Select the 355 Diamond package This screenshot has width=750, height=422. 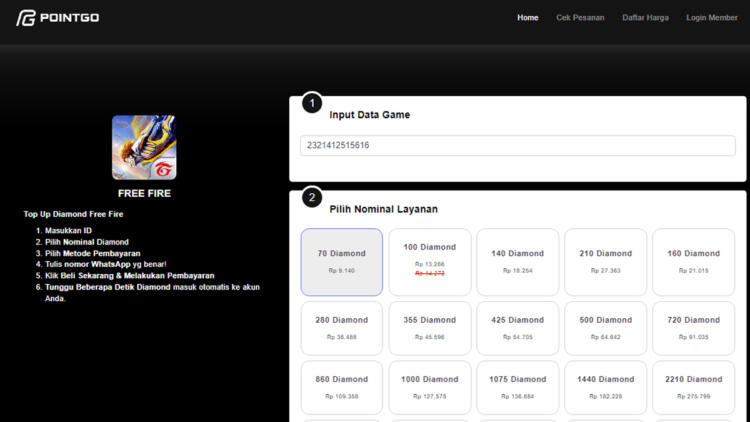pyautogui.click(x=429, y=328)
